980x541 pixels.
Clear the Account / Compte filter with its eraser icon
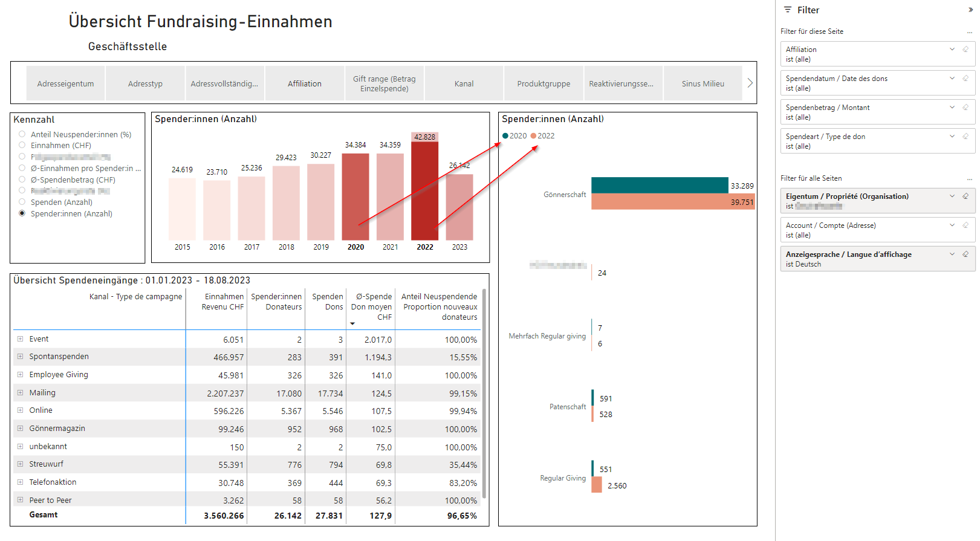tap(965, 225)
